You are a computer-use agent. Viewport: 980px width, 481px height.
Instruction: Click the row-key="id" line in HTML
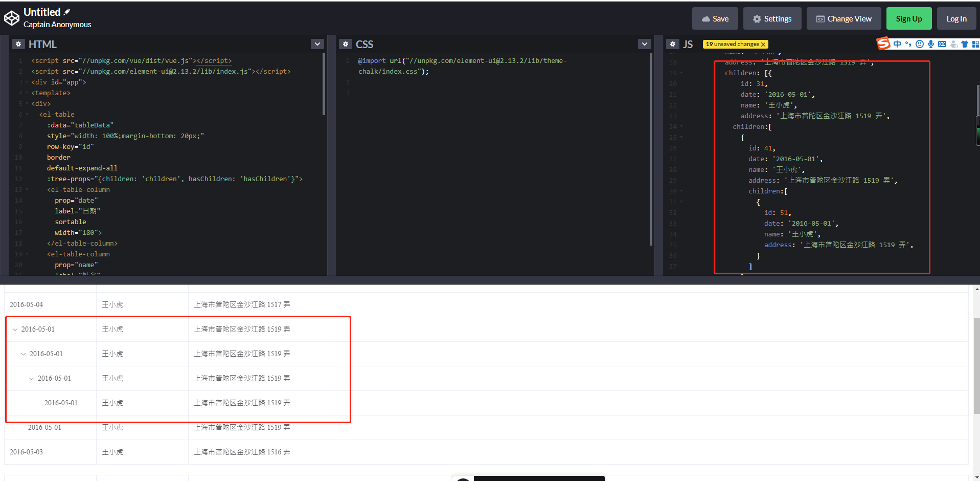click(71, 146)
